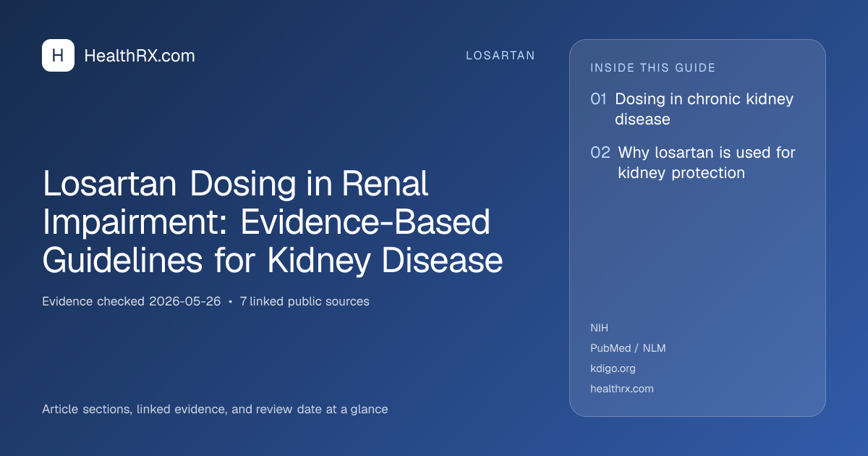Click the healthrx.com source entry
Viewport: 868px width, 456px height.
tap(622, 389)
